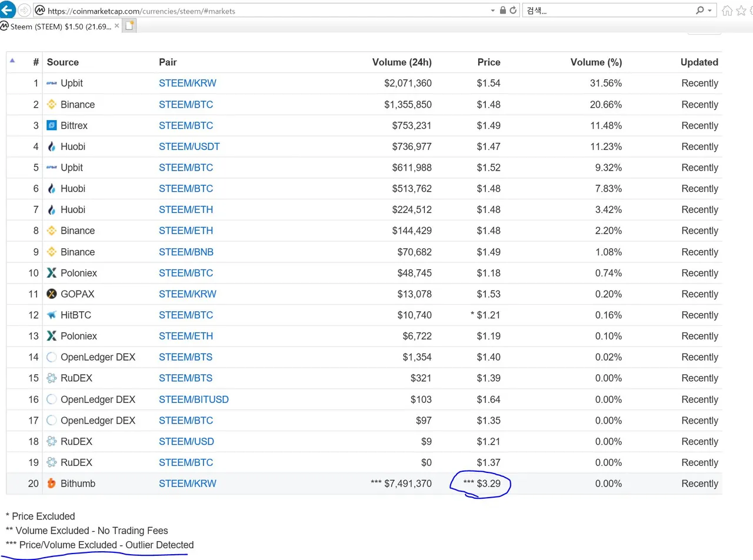The height and width of the screenshot is (560, 753).
Task: Sort by the Updated column header
Action: pos(699,62)
